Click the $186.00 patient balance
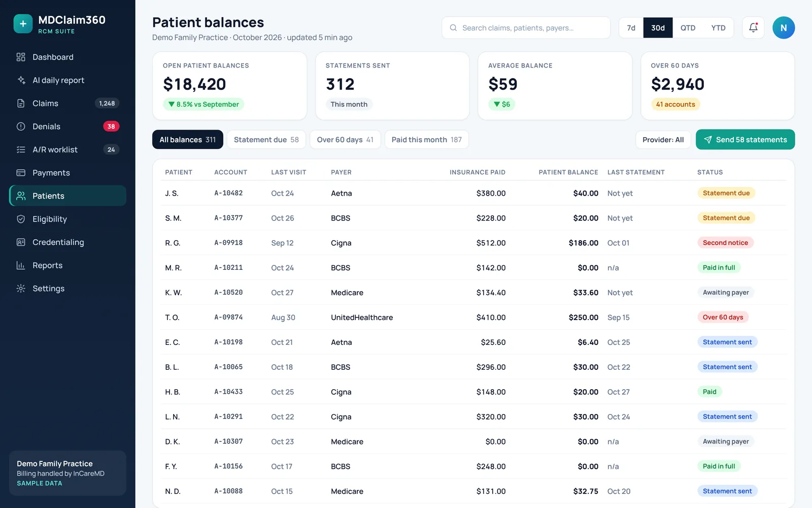812x508 pixels. (x=584, y=243)
